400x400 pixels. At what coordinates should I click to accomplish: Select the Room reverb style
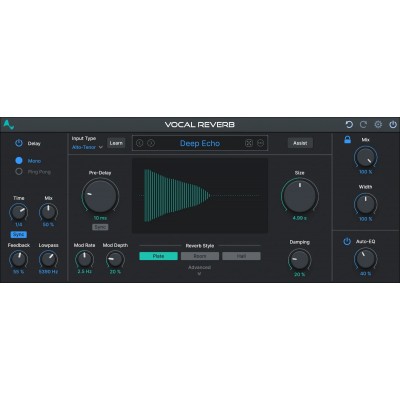point(200,256)
